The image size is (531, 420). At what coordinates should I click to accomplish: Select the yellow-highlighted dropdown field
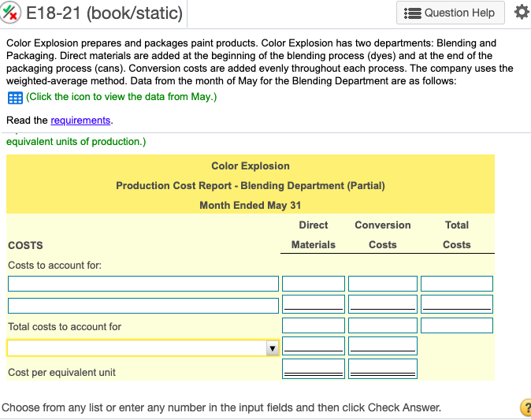pos(143,348)
